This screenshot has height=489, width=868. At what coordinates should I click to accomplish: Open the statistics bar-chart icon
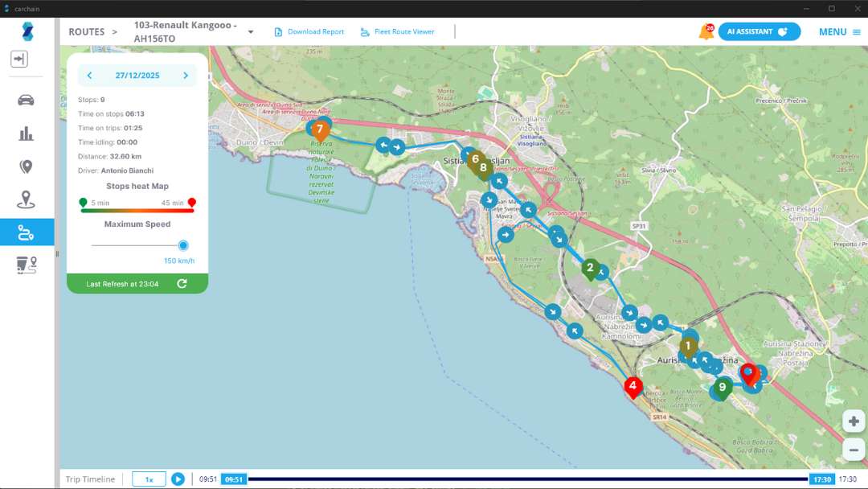tap(25, 133)
